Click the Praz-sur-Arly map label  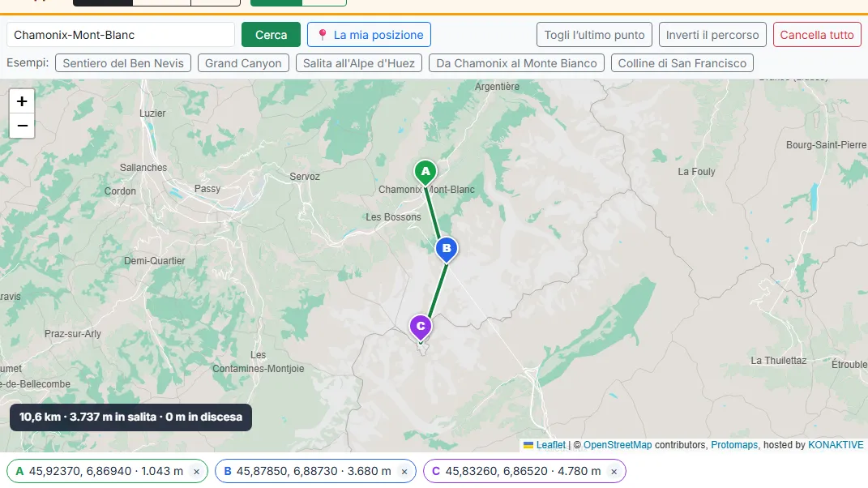point(72,334)
